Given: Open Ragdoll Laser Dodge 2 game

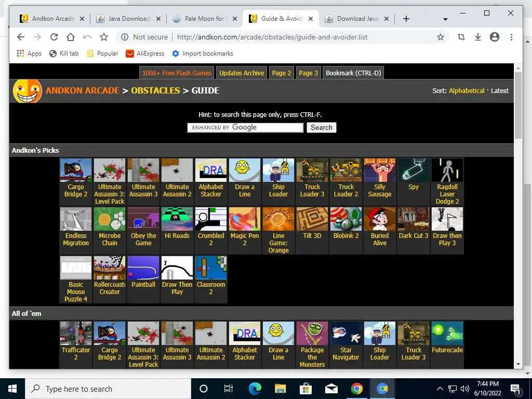Looking at the screenshot, I should [x=447, y=181].
